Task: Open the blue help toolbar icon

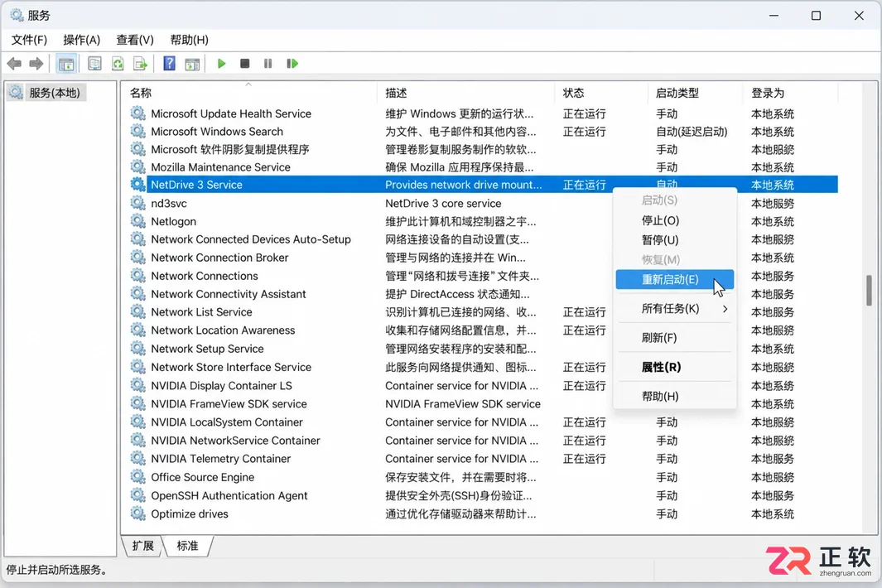Action: coord(169,64)
